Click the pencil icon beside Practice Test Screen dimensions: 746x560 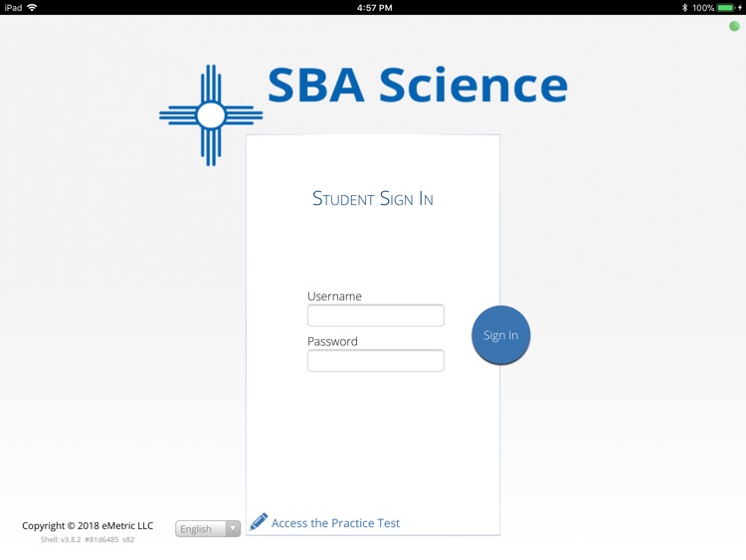259,522
